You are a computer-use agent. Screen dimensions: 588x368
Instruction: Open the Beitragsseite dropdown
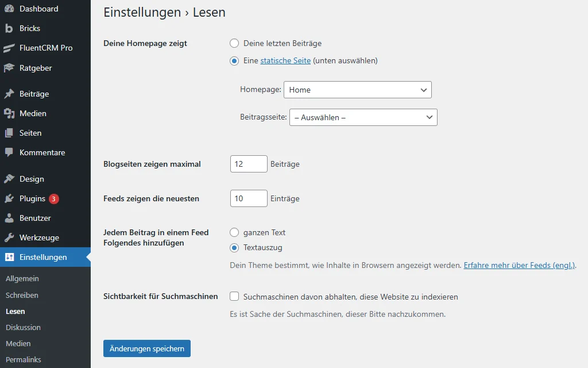(363, 117)
